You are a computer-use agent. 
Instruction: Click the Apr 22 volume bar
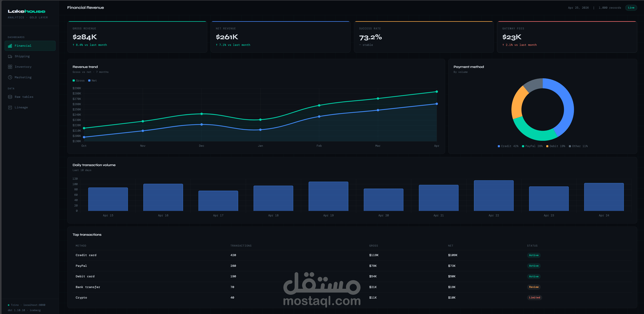pos(494,196)
